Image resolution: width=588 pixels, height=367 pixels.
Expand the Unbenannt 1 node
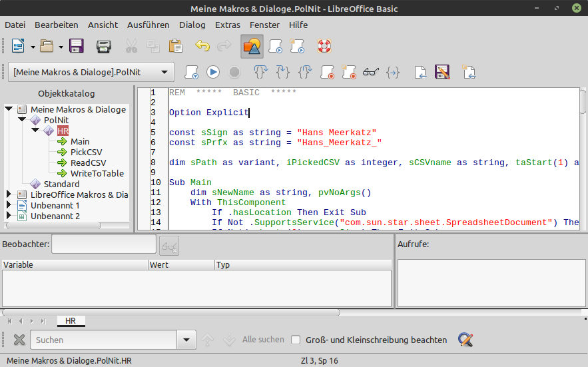(x=9, y=205)
